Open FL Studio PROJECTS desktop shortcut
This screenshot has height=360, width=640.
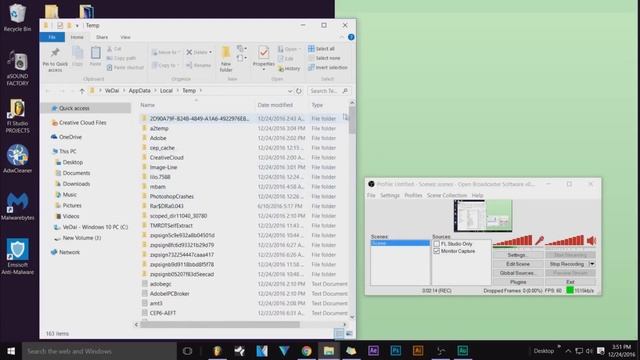[17, 116]
